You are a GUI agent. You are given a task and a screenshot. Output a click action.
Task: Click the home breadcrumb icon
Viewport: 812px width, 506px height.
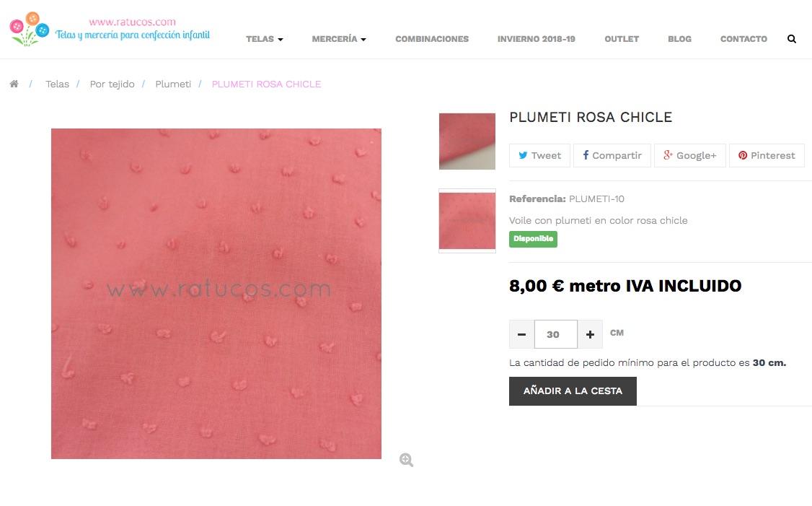(x=14, y=84)
